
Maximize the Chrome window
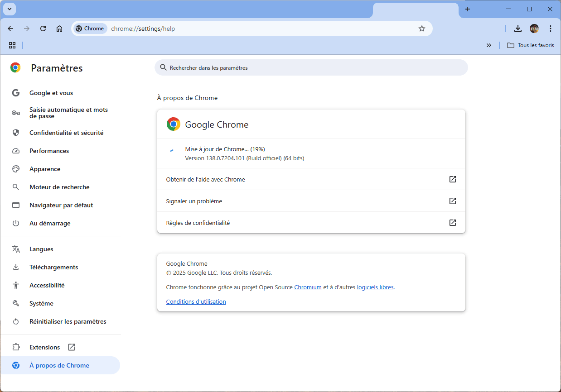529,9
